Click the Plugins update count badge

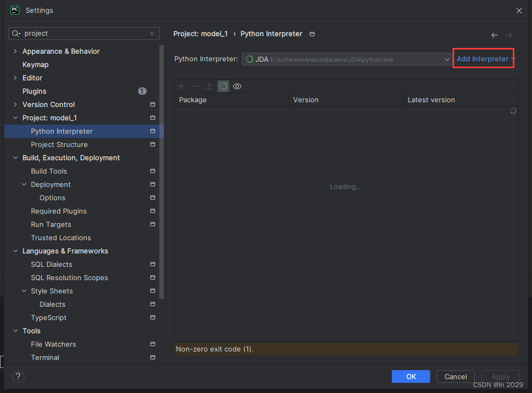point(142,91)
